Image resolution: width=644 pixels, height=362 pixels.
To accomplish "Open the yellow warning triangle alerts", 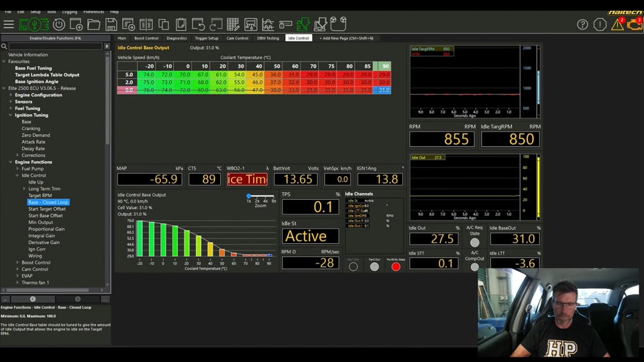I will point(617,25).
